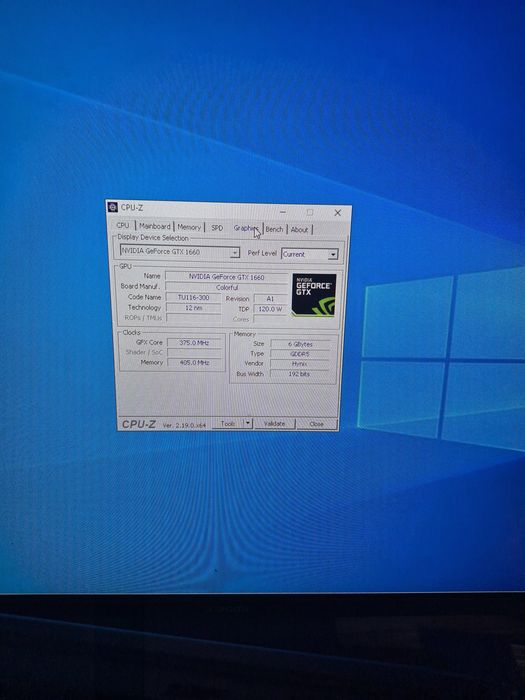Switch to the Mainboard tab

coord(154,226)
